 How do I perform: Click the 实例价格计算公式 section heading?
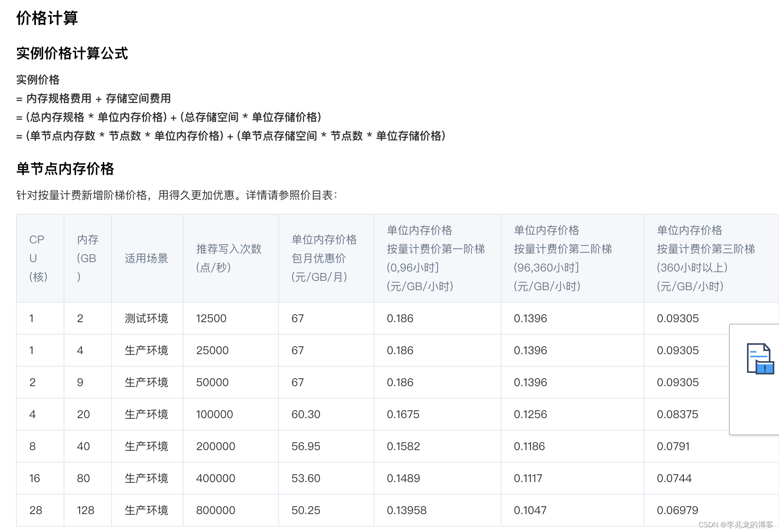coord(72,53)
